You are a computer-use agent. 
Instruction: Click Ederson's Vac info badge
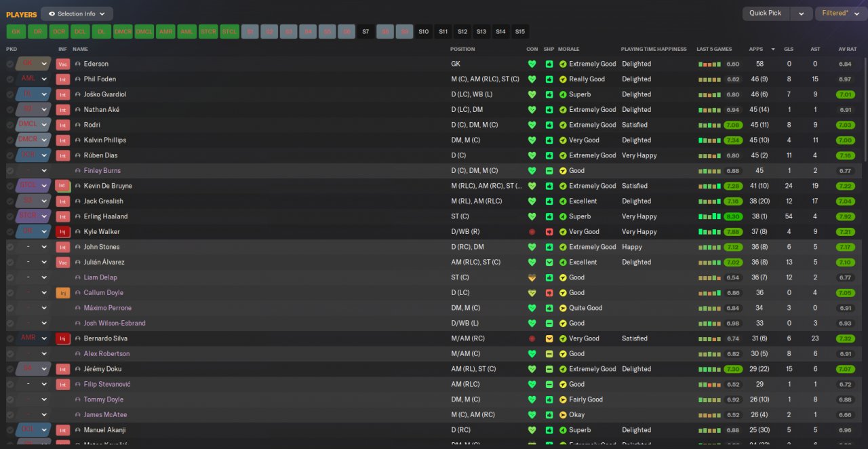coord(63,64)
